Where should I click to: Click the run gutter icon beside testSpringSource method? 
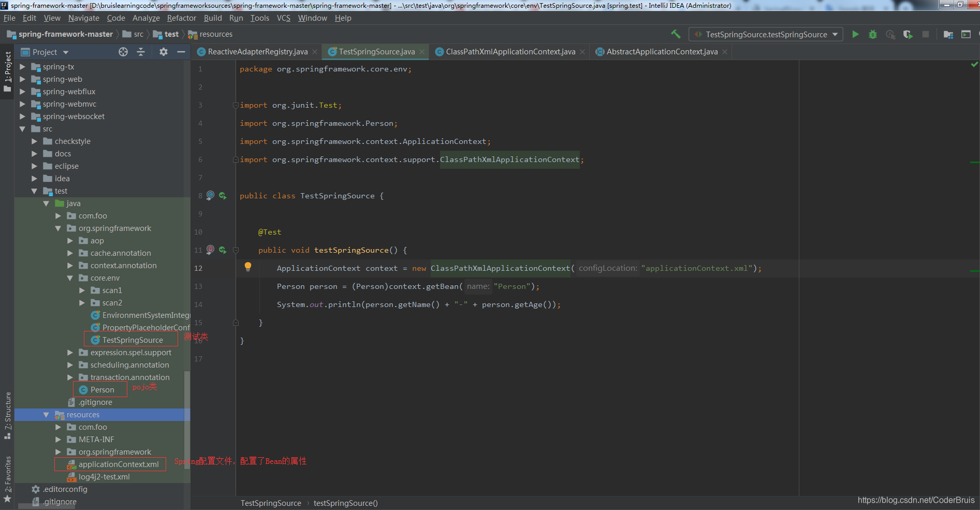223,250
